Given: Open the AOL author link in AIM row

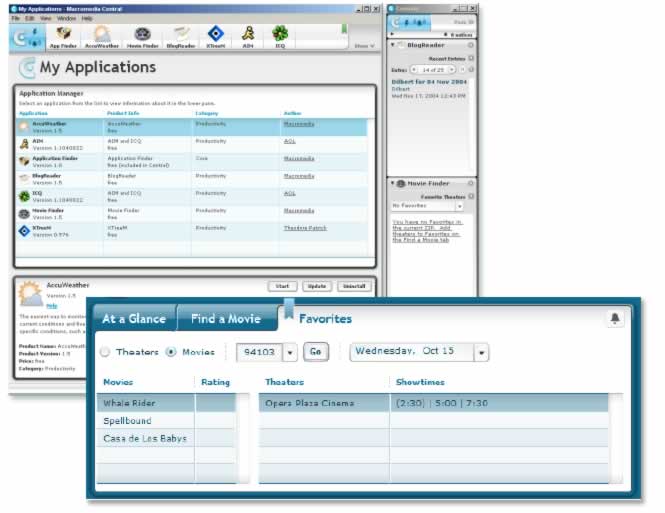Looking at the screenshot, I should point(290,141).
